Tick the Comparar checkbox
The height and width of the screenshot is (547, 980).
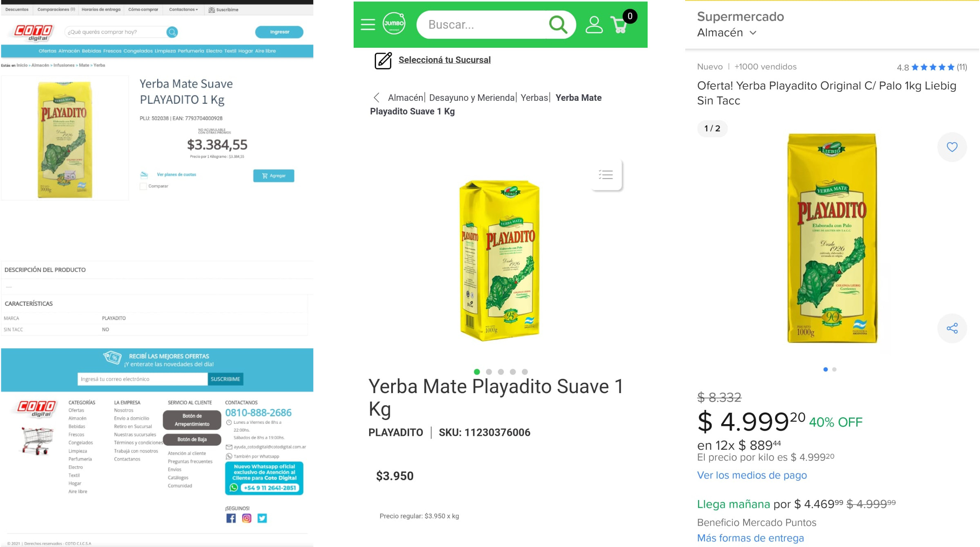click(143, 186)
